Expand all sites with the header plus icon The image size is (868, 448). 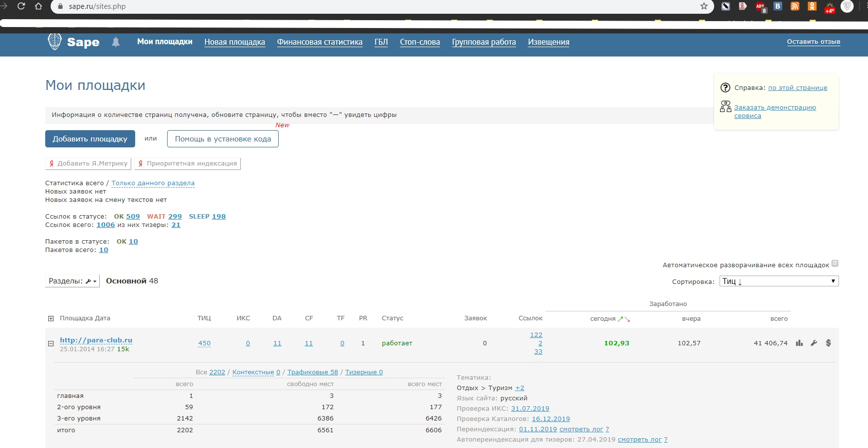(51, 318)
